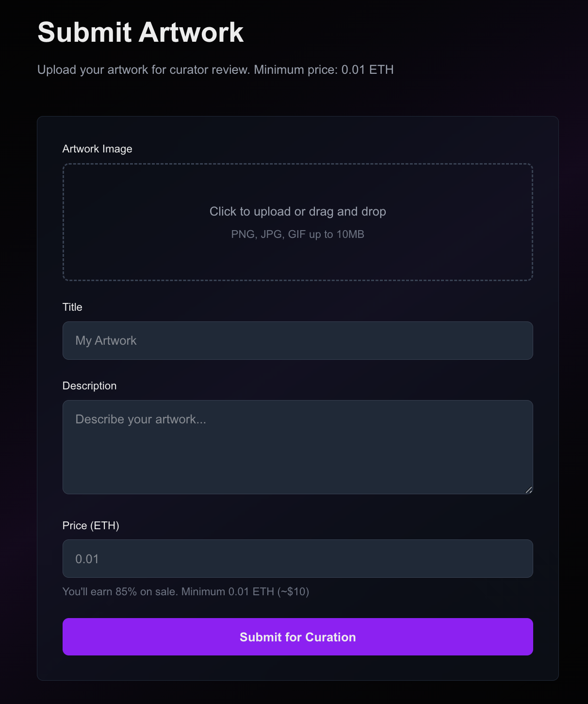Viewport: 588px width, 704px height.
Task: Click the "Title" label above the input
Action: (x=72, y=307)
